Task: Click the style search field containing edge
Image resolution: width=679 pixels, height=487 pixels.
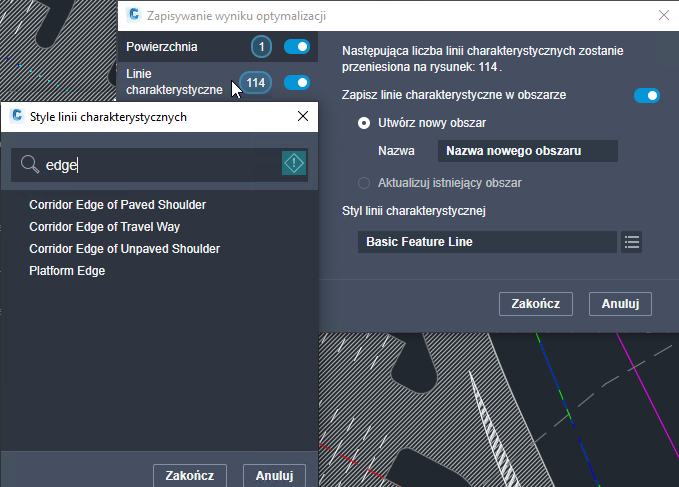Action: pyautogui.click(x=159, y=164)
